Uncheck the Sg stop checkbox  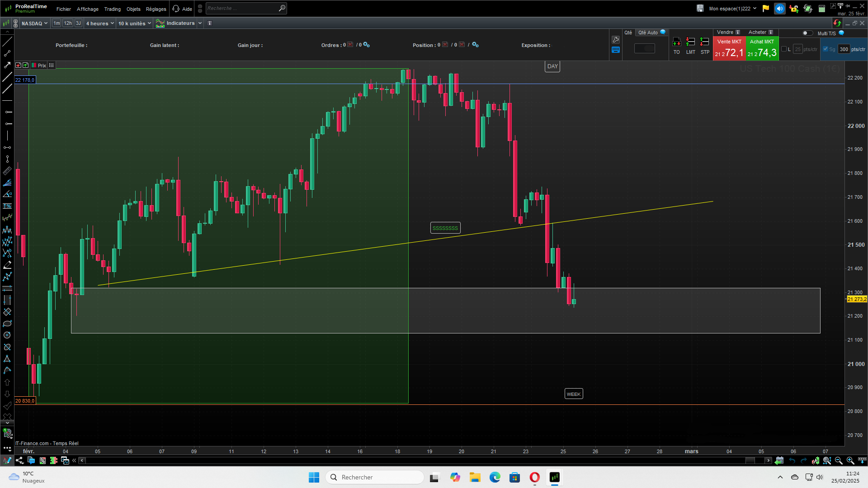[826, 49]
